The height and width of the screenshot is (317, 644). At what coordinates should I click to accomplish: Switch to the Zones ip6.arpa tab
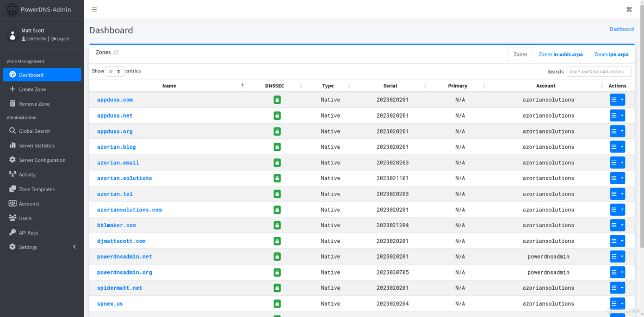pyautogui.click(x=611, y=54)
